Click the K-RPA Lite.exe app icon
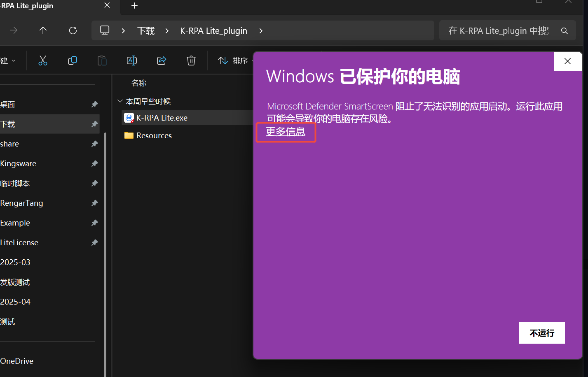 pyautogui.click(x=129, y=118)
